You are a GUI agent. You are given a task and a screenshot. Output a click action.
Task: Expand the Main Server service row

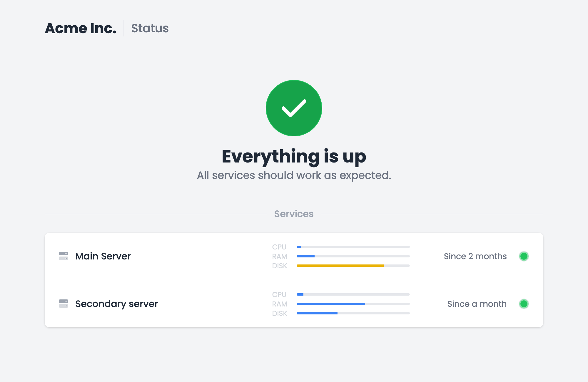206,256
